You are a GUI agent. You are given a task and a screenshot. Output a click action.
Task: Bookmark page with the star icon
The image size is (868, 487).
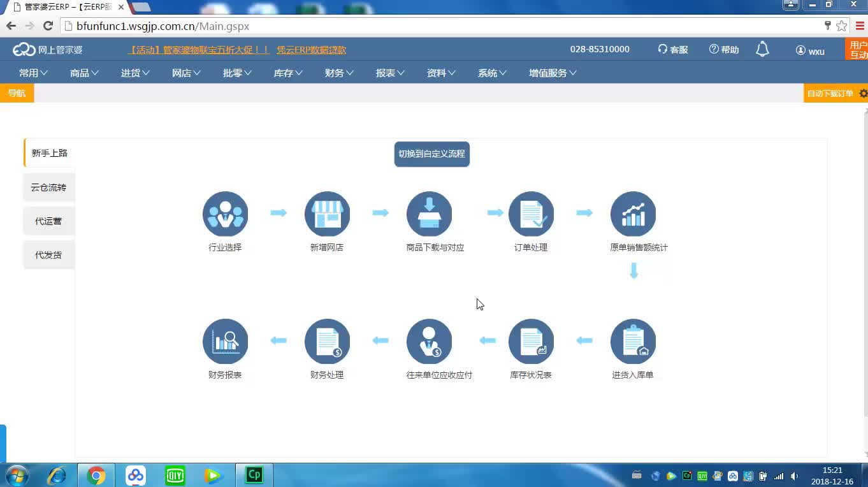[842, 26]
